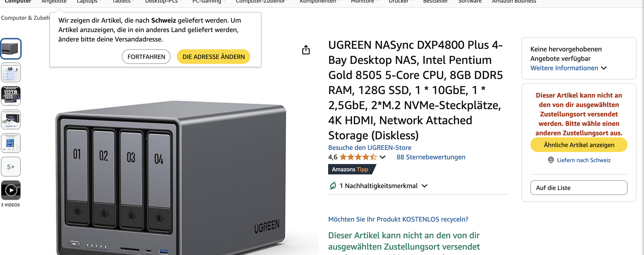Play the product video thumbnail

point(11,190)
